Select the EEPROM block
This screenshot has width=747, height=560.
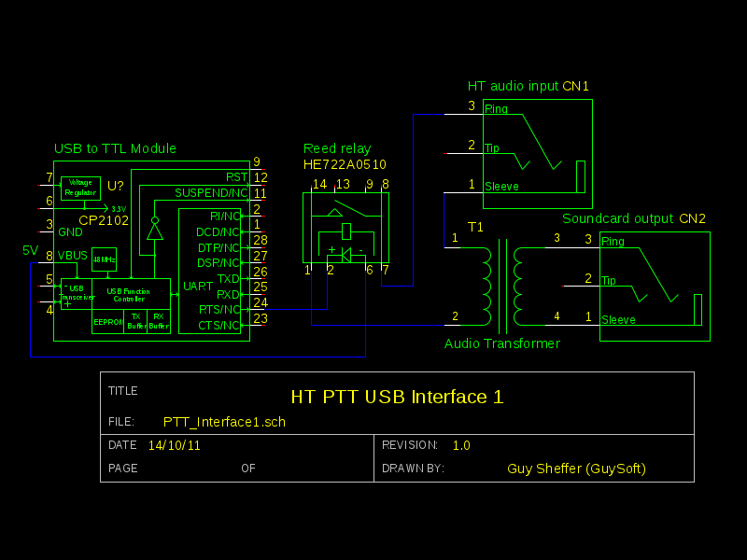(x=107, y=321)
